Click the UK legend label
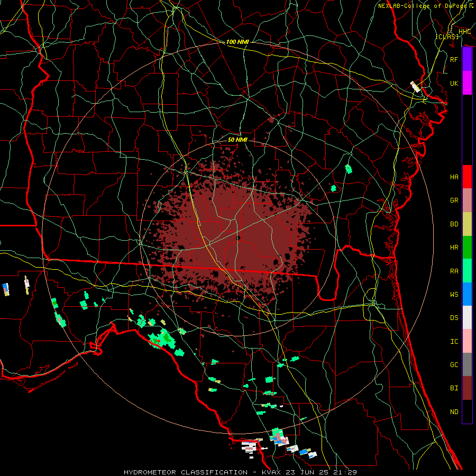Viewport: 476px width, 476px height. click(x=454, y=83)
